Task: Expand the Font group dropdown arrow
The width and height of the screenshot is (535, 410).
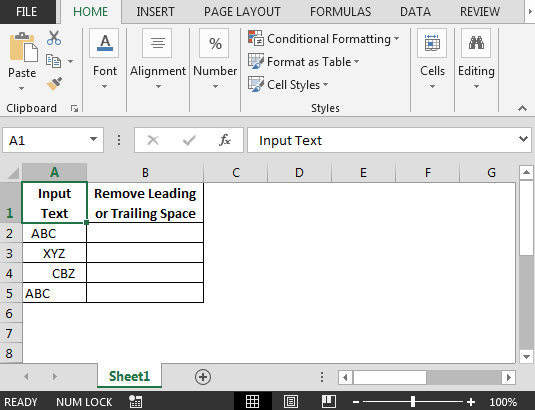Action: coord(104,87)
